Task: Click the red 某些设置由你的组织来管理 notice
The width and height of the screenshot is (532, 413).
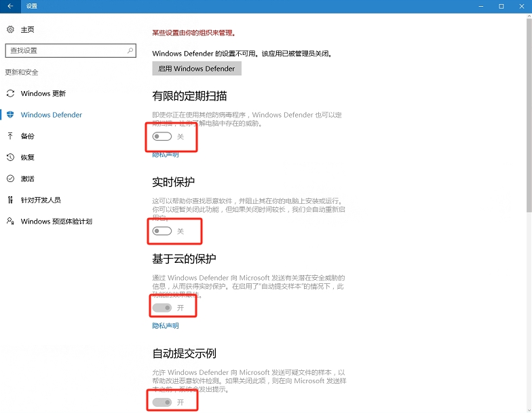Action: tap(194, 33)
